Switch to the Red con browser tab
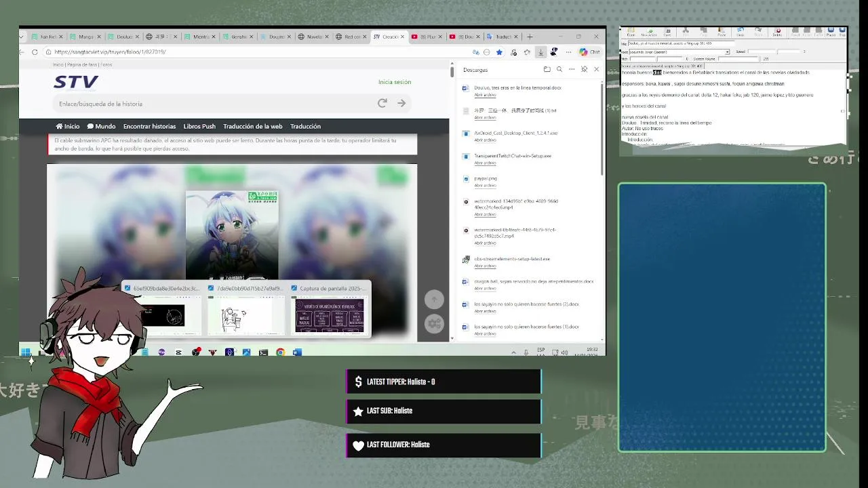Image resolution: width=868 pixels, height=488 pixels. [353, 37]
